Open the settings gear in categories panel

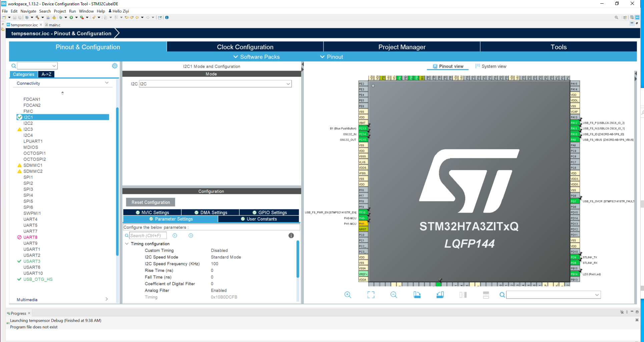coord(115,66)
